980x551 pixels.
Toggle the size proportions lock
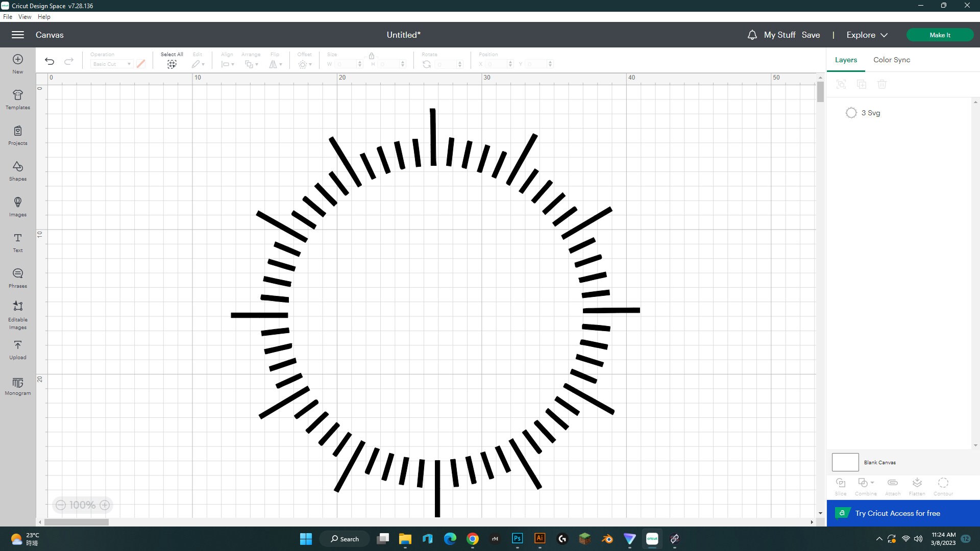pyautogui.click(x=372, y=56)
